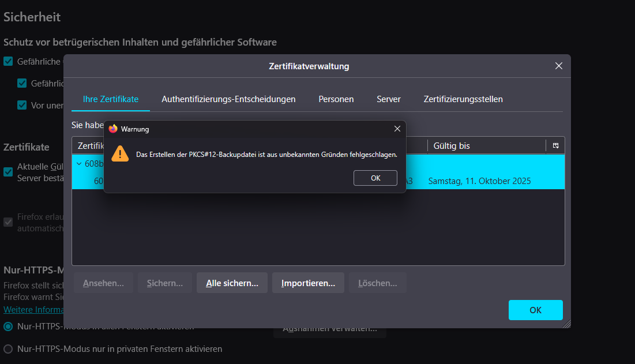
Task: Toggle the Vor uner... warning checkbox
Action: pos(22,105)
